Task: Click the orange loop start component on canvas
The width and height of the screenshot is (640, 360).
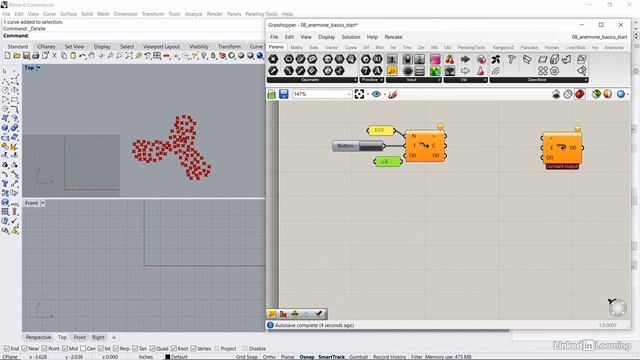Action: tap(425, 146)
